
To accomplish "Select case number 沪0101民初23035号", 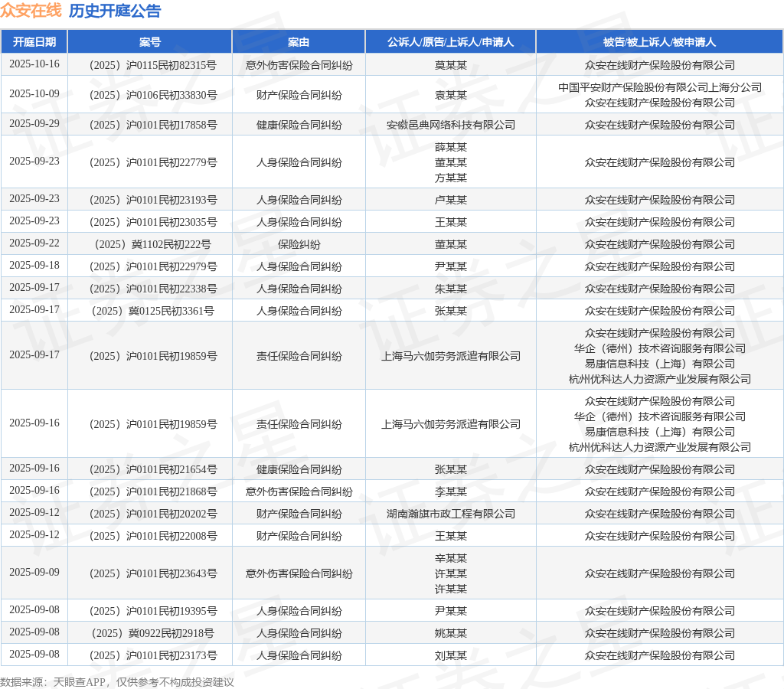I will tap(153, 222).
